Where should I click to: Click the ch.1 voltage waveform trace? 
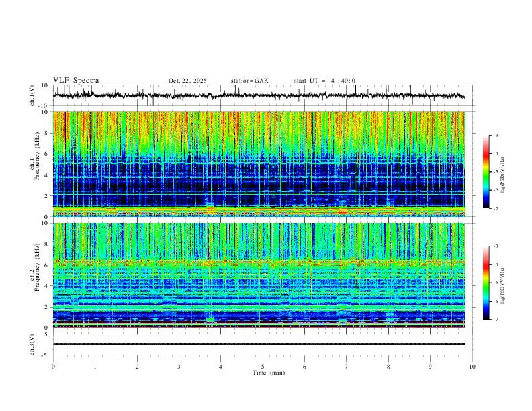click(x=259, y=95)
